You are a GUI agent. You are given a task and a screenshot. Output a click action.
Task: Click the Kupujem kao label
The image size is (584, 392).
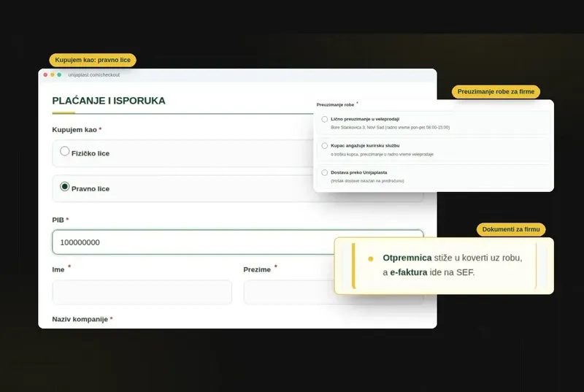[x=74, y=129]
